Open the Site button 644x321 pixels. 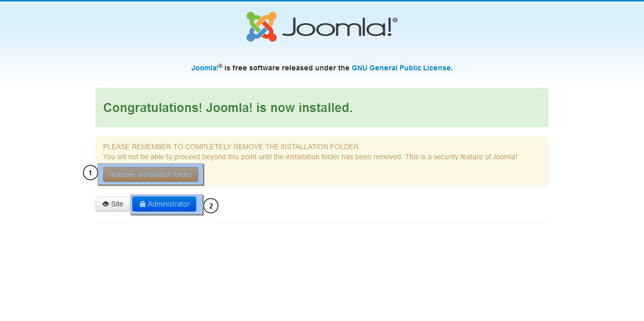pyautogui.click(x=113, y=204)
